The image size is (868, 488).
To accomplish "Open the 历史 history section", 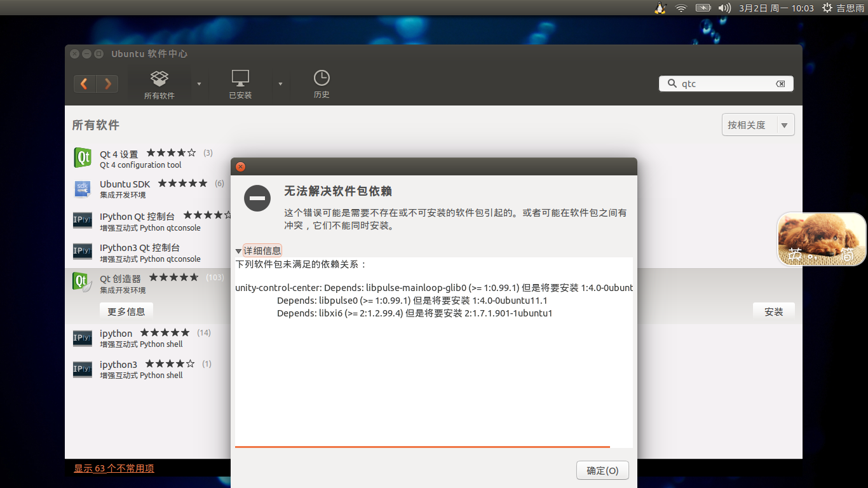I will coord(322,85).
